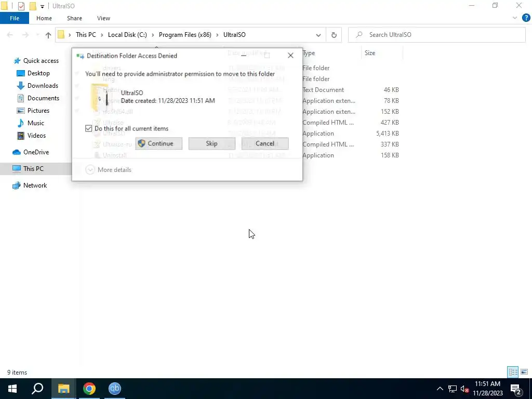Image resolution: width=532 pixels, height=399 pixels.
Task: Select 'This PC' in the address path
Action: coord(86,35)
